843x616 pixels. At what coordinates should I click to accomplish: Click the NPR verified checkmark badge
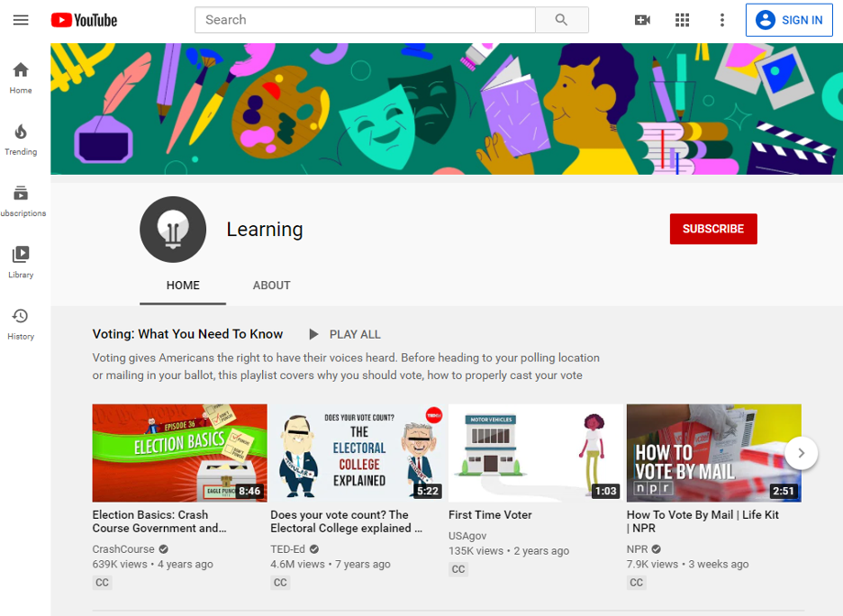[x=657, y=548]
